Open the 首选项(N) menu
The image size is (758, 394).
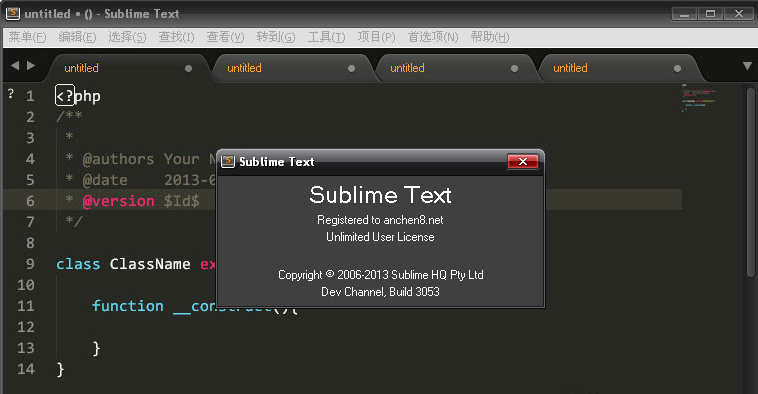tap(433, 37)
